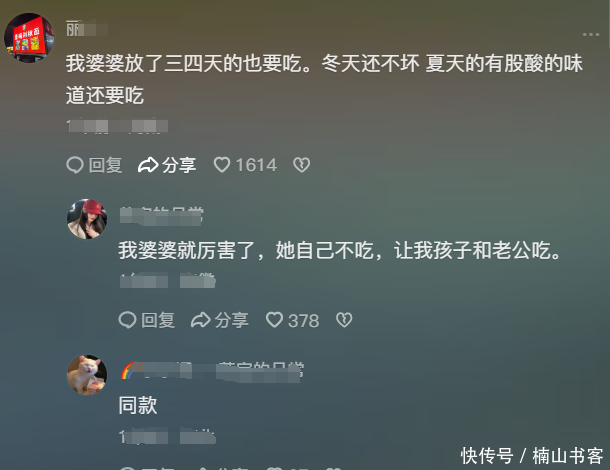Open username starting with 丽

click(87, 28)
